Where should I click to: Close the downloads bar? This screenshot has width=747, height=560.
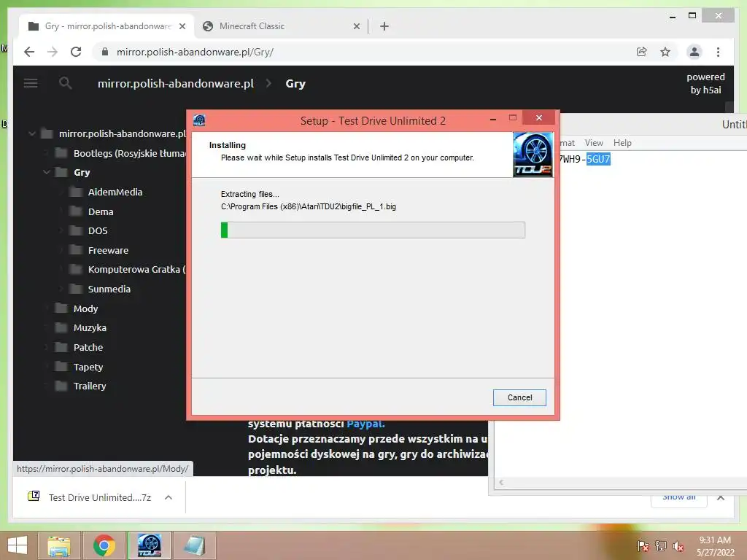[x=721, y=497]
